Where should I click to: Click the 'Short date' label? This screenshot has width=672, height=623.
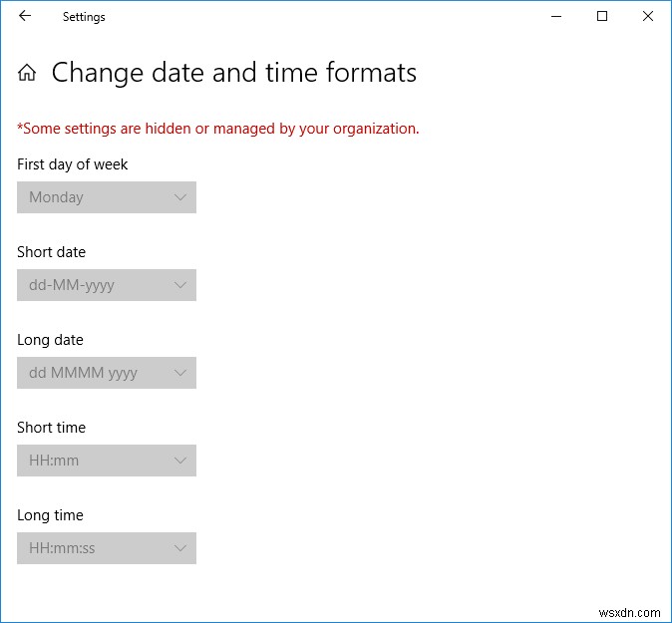(51, 252)
